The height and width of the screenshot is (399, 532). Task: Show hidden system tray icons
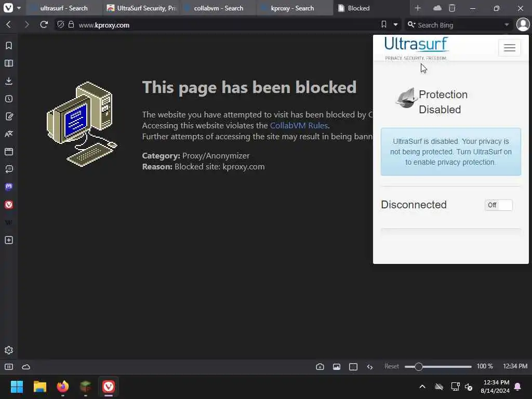coord(422,387)
